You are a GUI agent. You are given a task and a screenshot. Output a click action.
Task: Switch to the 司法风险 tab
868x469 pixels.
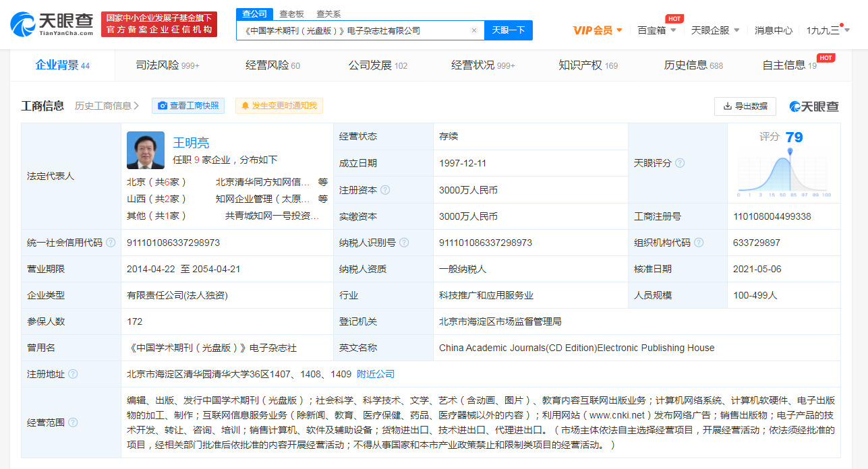pos(167,65)
